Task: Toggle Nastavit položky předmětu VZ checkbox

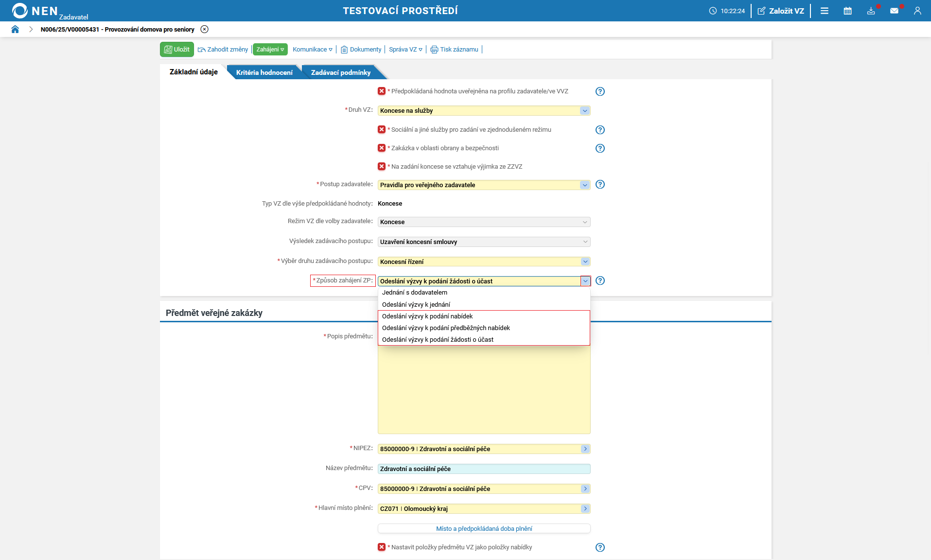Action: click(382, 547)
